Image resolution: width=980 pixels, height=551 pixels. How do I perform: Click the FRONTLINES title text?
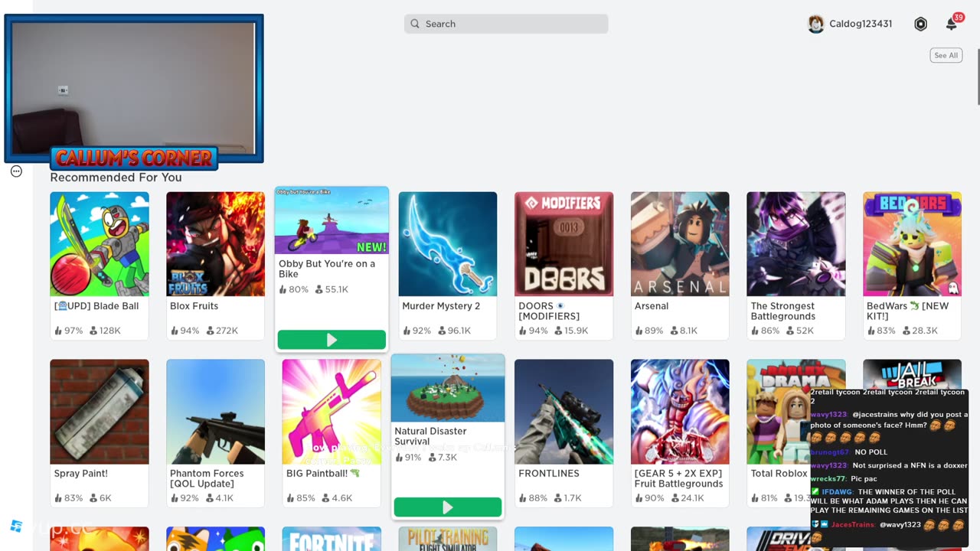coord(549,474)
